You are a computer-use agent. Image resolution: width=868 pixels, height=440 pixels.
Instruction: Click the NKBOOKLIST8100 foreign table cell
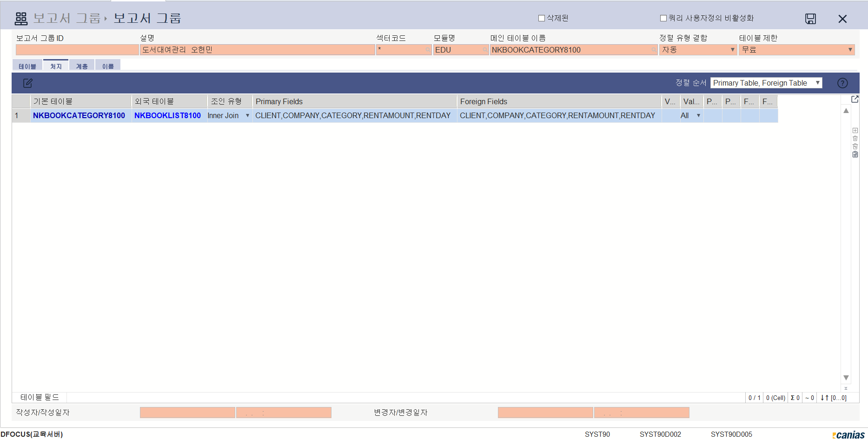tap(169, 116)
